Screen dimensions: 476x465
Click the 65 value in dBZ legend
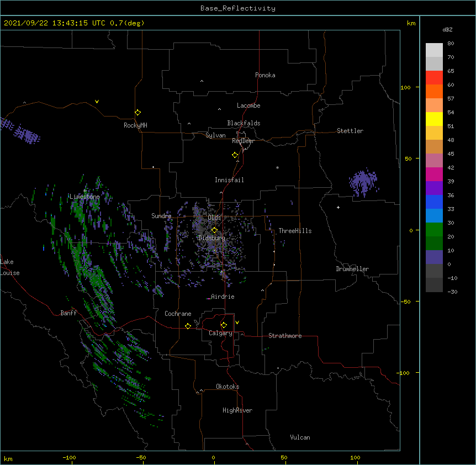451,71
